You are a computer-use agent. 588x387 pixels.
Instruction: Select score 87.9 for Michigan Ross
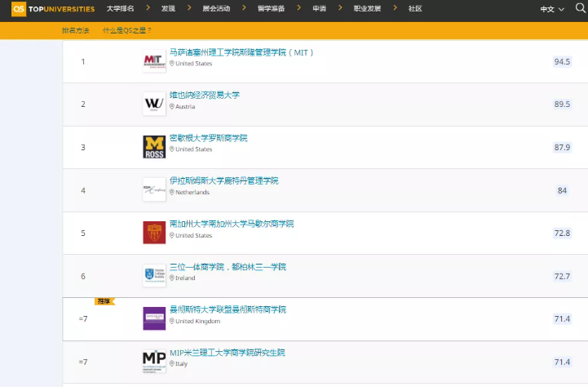(562, 147)
